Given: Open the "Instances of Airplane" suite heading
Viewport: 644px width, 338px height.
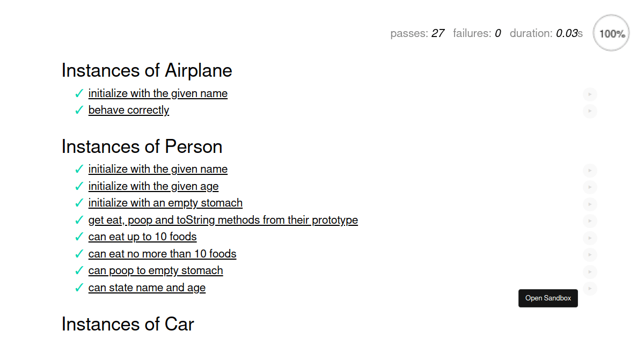Looking at the screenshot, I should point(147,70).
